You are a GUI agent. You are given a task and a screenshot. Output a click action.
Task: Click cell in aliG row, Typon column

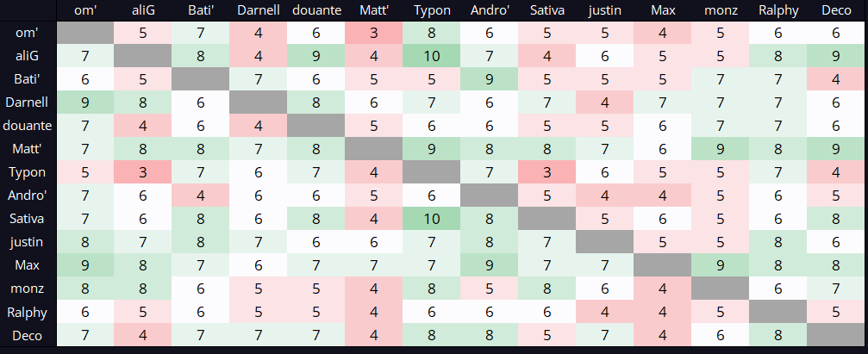[431, 56]
